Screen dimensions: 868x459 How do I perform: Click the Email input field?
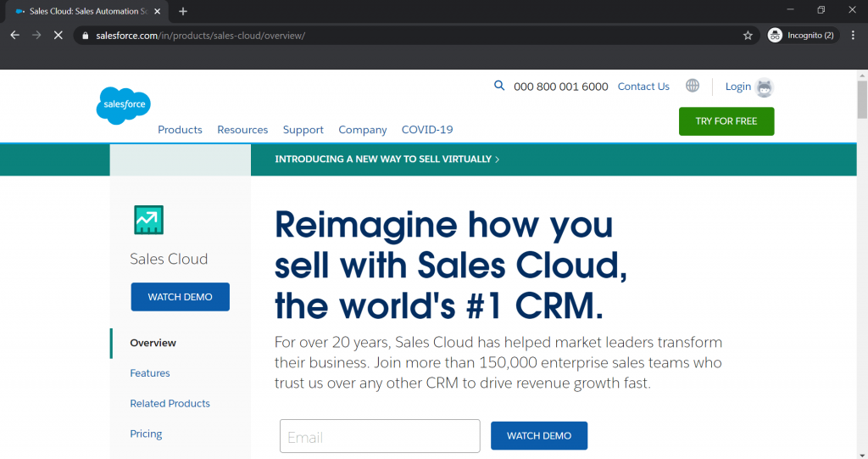[380, 436]
